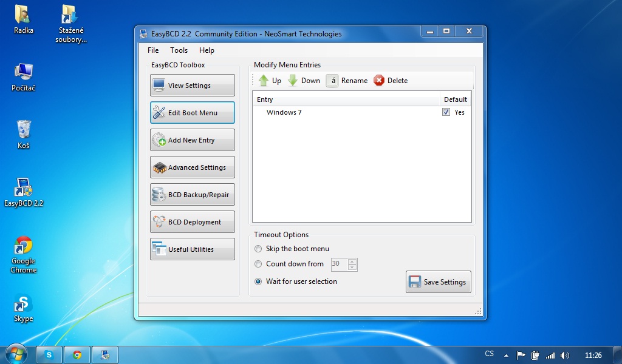Select the Google Chrome desktop shortcut
The height and width of the screenshot is (364, 622).
click(x=24, y=255)
